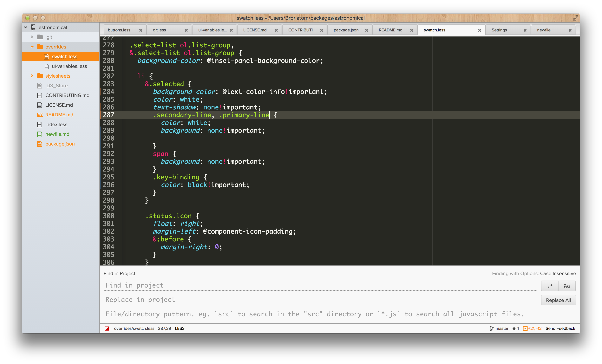Image resolution: width=602 pixels, height=364 pixels.
Task: Toggle the regex search option button
Action: tap(550, 286)
